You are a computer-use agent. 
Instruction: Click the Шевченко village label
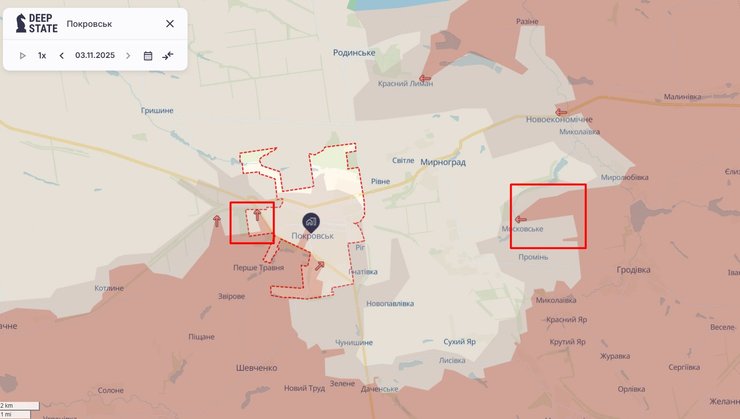coord(257,368)
